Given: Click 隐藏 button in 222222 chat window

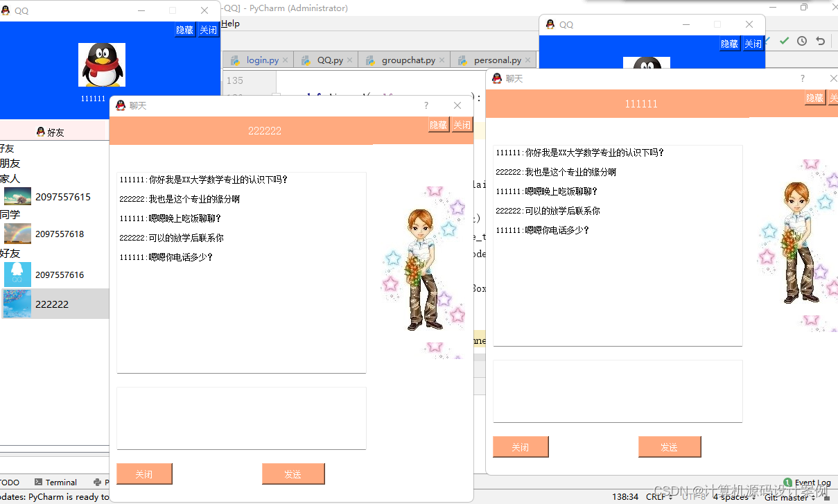Looking at the screenshot, I should coord(438,125).
